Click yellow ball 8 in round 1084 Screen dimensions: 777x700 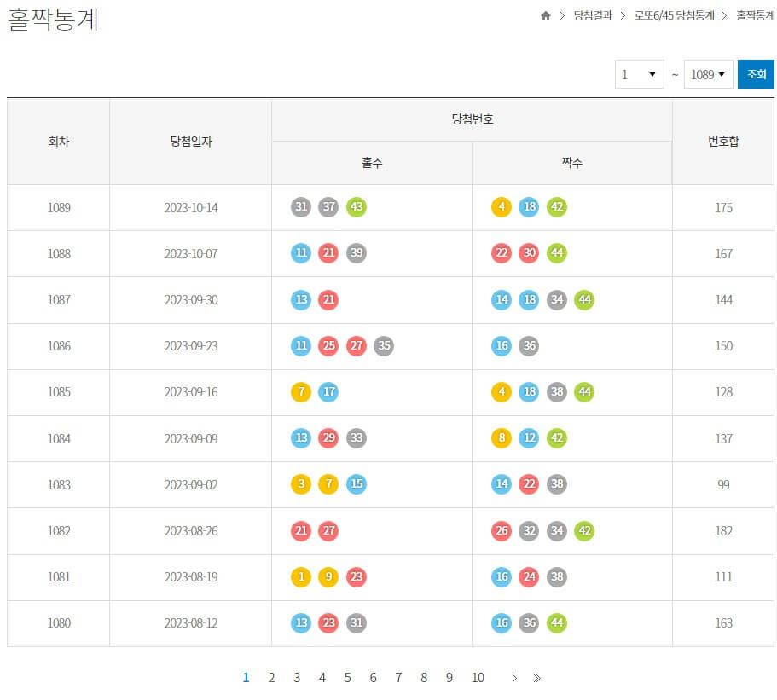(502, 438)
